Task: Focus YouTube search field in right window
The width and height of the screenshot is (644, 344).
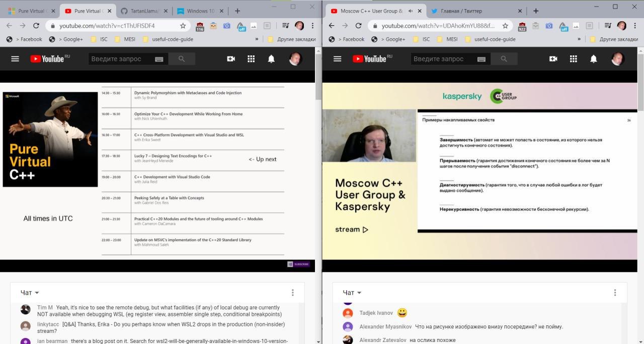Action: point(443,59)
